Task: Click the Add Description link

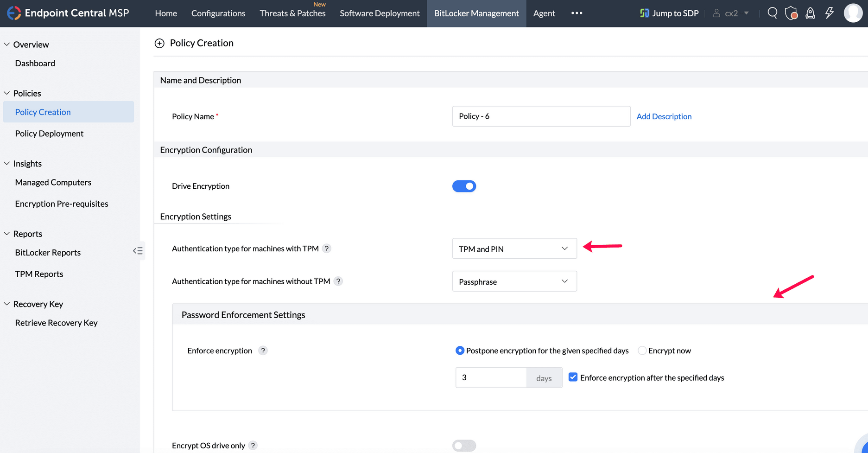Action: 664,116
